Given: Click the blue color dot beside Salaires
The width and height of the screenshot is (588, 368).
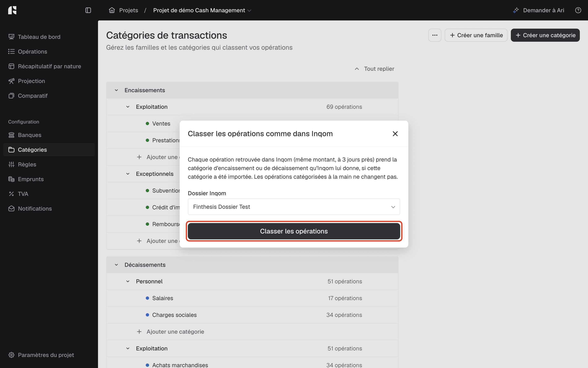Looking at the screenshot, I should 147,298.
